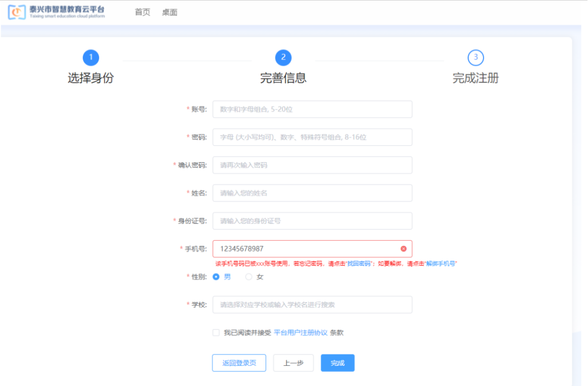Click the 解绑手机号 link in error message

pyautogui.click(x=441, y=264)
